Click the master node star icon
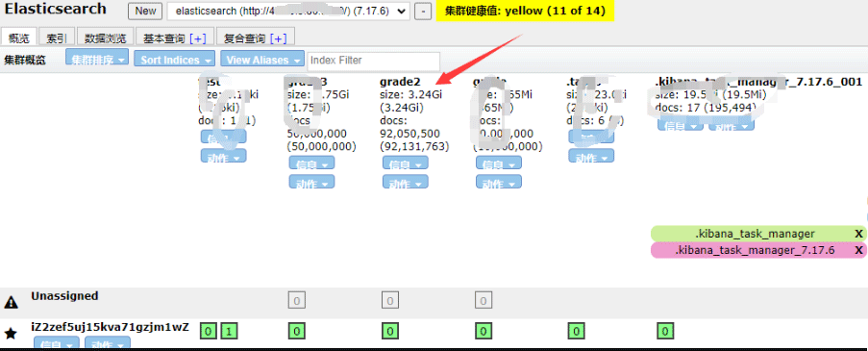868x351 pixels. coord(11,334)
